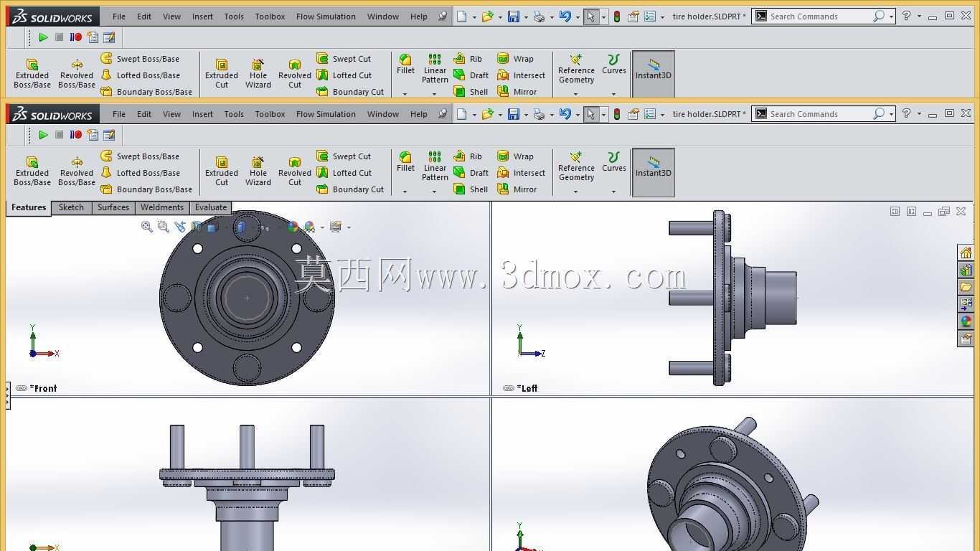The width and height of the screenshot is (980, 551).
Task: Click Zoom to Fit in the viewport toolbar
Action: coord(147,227)
